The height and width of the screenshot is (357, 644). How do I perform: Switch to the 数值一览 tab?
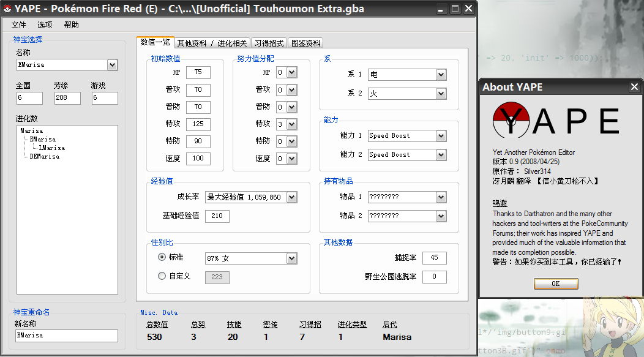[155, 42]
